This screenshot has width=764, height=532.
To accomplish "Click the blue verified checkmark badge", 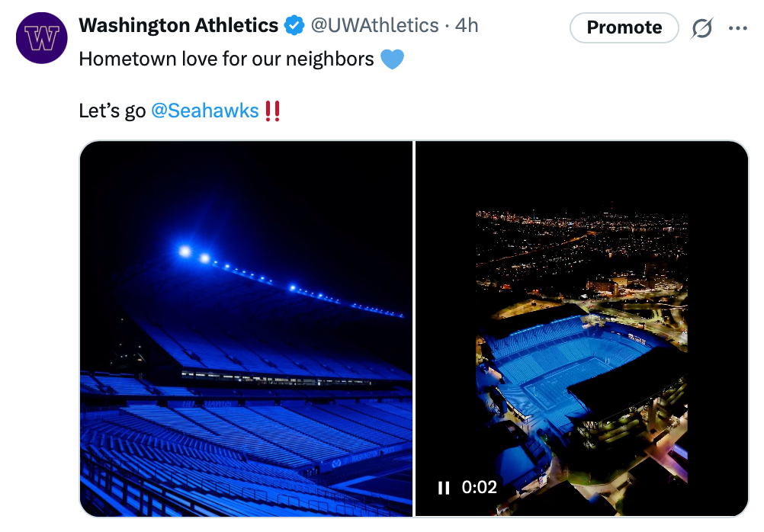I will tap(294, 26).
